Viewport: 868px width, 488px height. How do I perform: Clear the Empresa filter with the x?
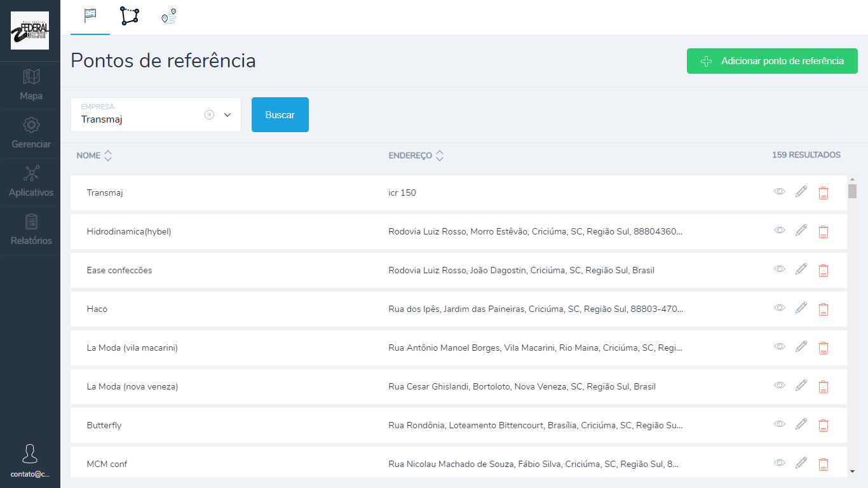pos(210,114)
